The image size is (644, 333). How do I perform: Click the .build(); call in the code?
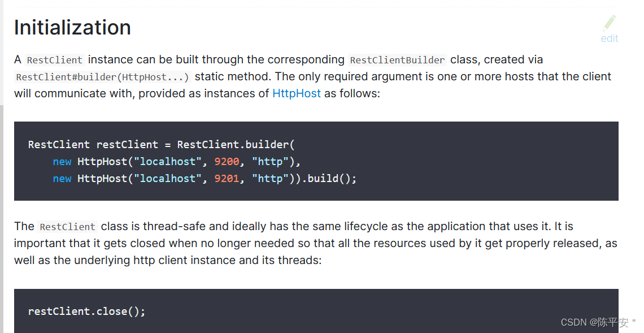click(x=329, y=179)
